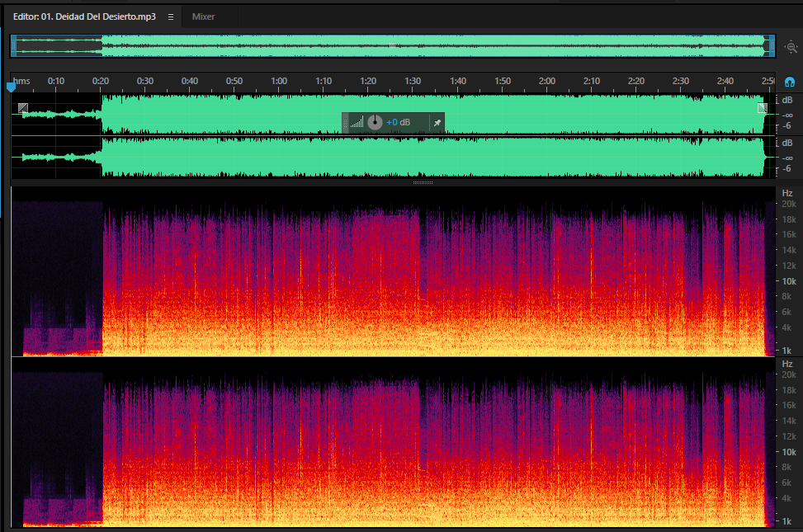Click the Hz label of the left channel spectrogram
This screenshot has width=803, height=532.
tap(787, 193)
